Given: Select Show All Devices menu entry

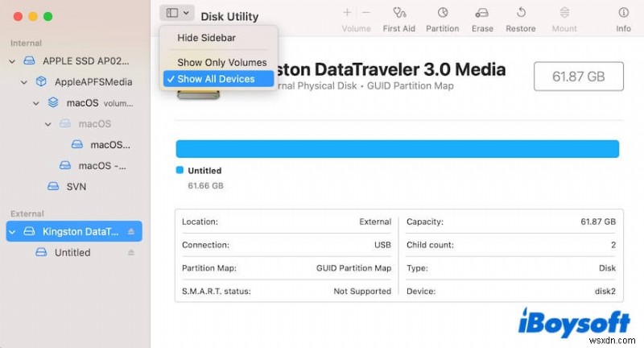Looking at the screenshot, I should pos(218,79).
